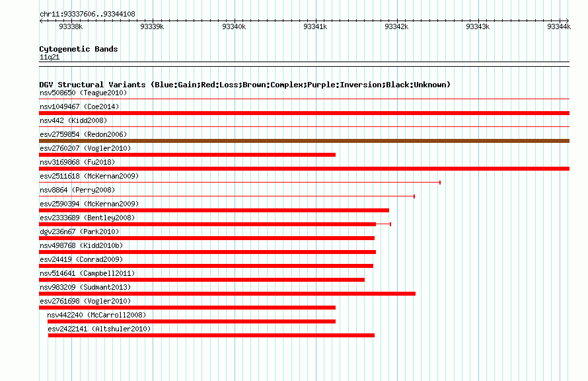Image resolution: width=588 pixels, height=381 pixels.
Task: Open esv2759854 (Redon2006) label
Action: 83,134
